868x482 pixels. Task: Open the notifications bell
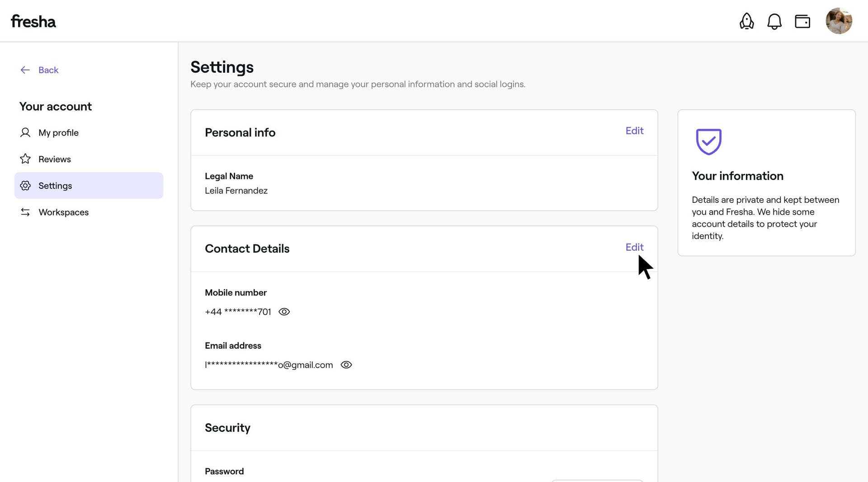point(774,21)
